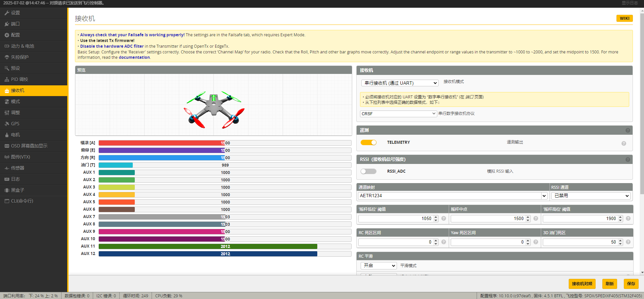Click the wrench icon beside 设置

7,13
